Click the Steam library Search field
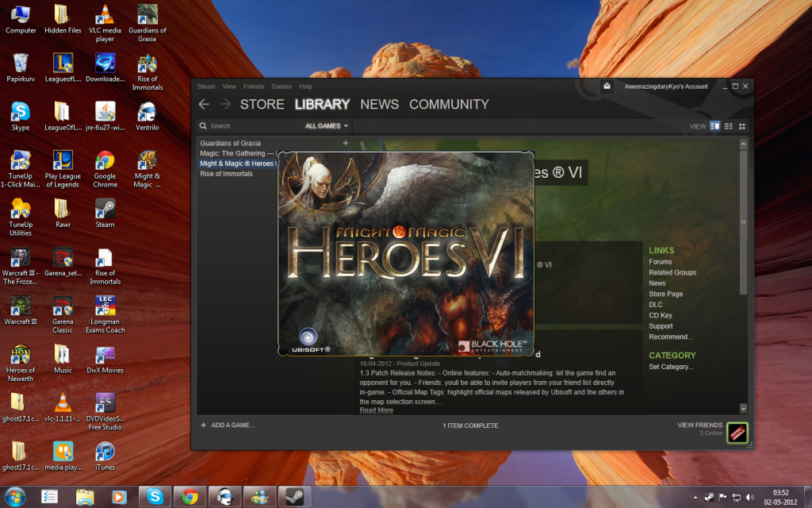The image size is (812, 508). point(248,126)
